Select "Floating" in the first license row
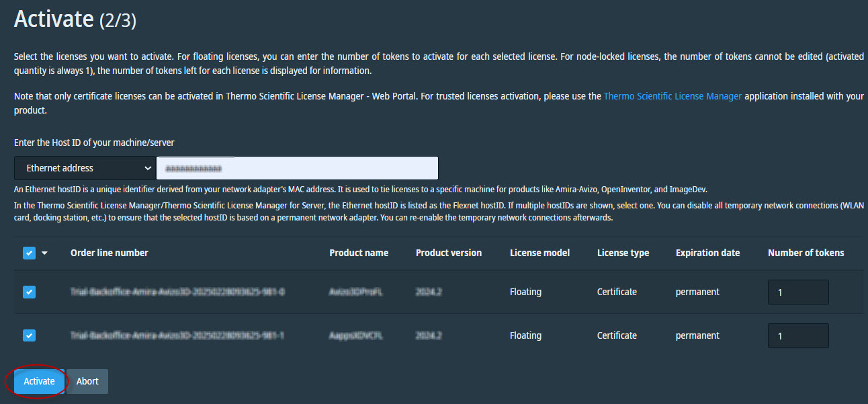The width and height of the screenshot is (868, 404). click(x=526, y=292)
